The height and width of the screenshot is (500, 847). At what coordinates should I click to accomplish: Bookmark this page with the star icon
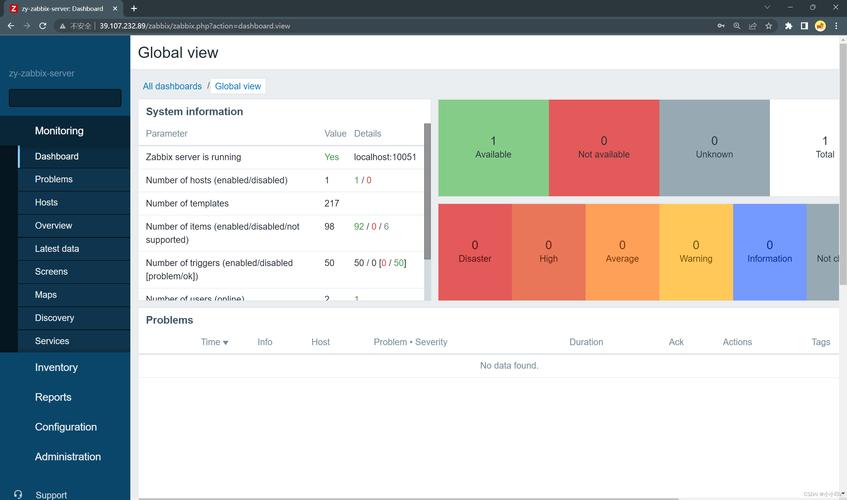[768, 25]
